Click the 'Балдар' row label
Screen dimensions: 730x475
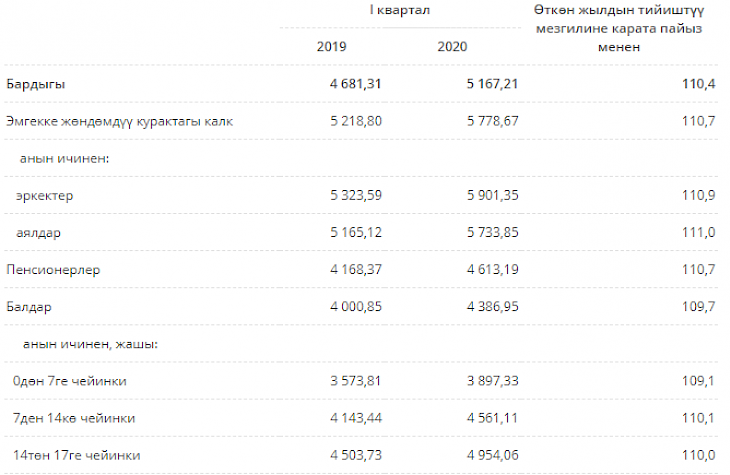point(28,307)
